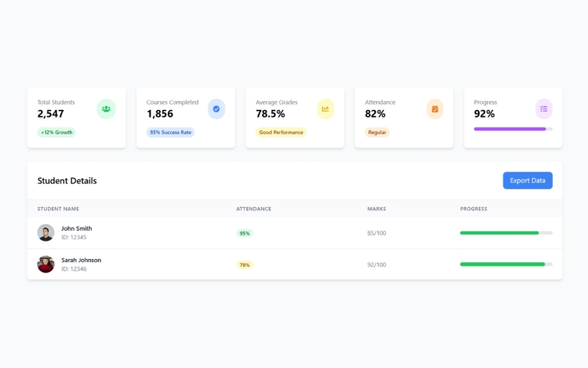The height and width of the screenshot is (368, 588).
Task: Click the purple Progress checklist icon
Action: [x=544, y=109]
